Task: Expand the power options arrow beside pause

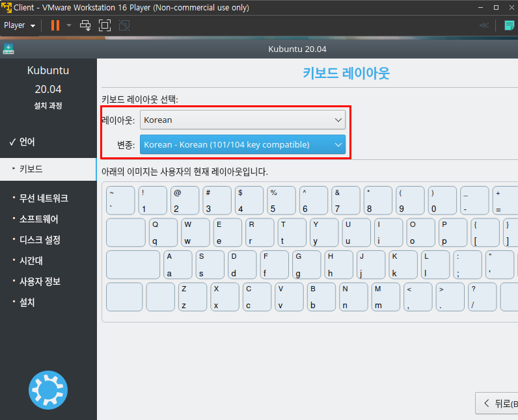Action: pos(69,25)
